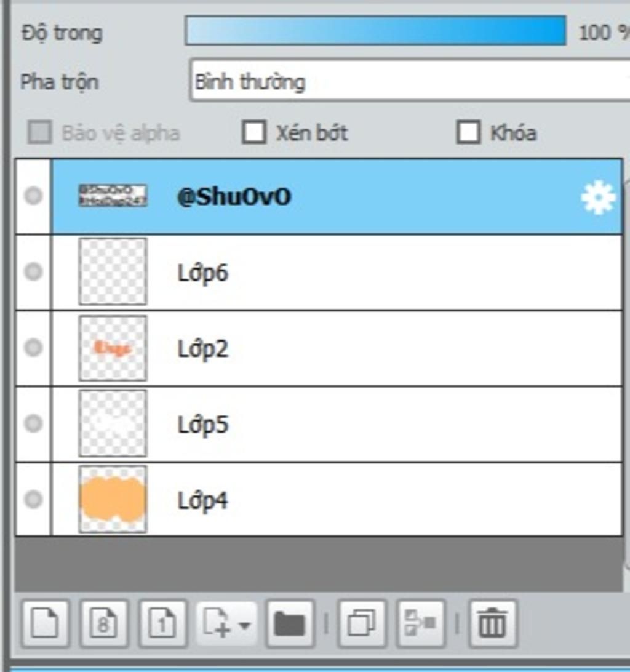Viewport: 630px width, 672px height.
Task: Open settings gear for @ShuOvO layer
Action: coord(597,198)
